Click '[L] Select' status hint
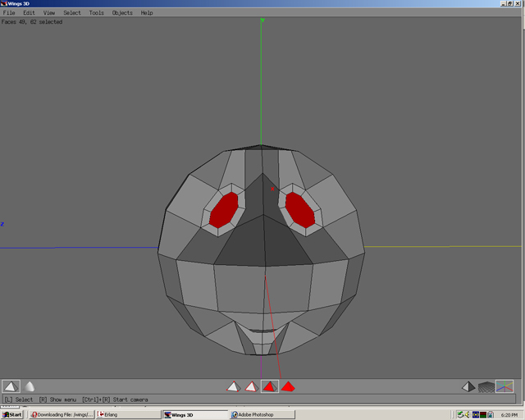Viewport: 525px width, 420px height. click(x=19, y=399)
